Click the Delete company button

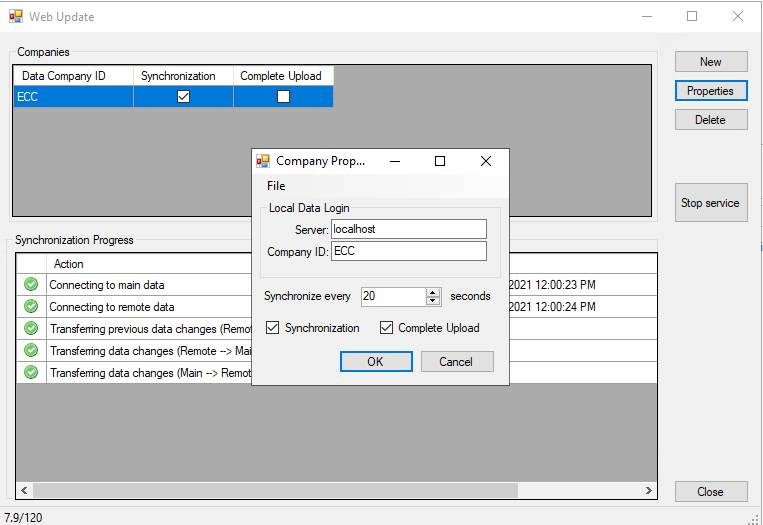pyautogui.click(x=710, y=120)
